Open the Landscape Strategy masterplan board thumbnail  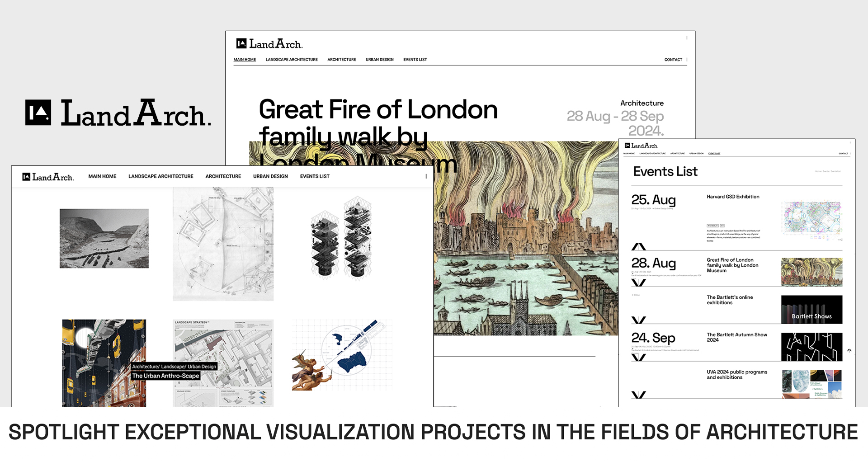pyautogui.click(x=223, y=363)
